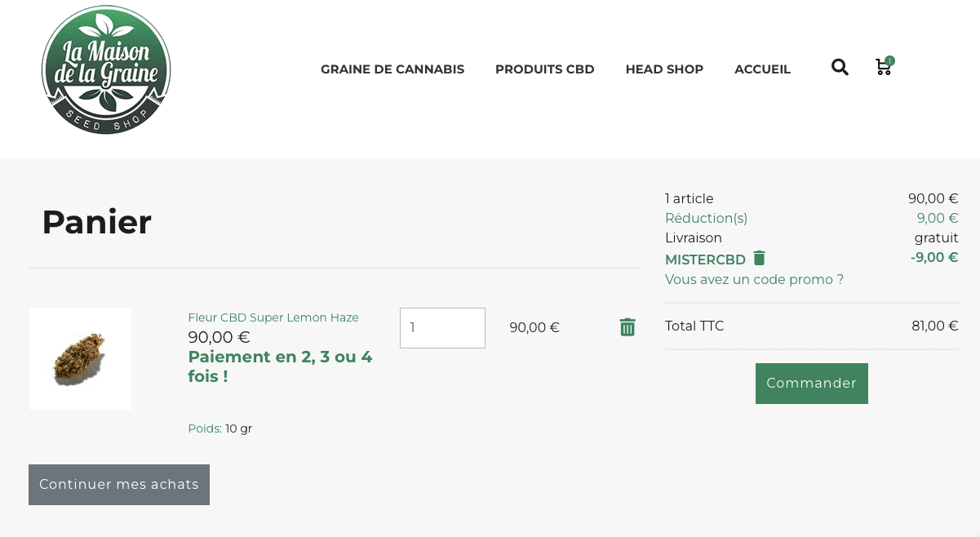Click the Réduction(s) line

(x=811, y=218)
